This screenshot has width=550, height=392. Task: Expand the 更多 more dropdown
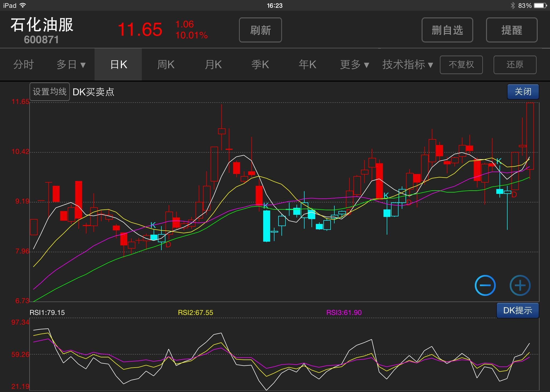tap(354, 64)
